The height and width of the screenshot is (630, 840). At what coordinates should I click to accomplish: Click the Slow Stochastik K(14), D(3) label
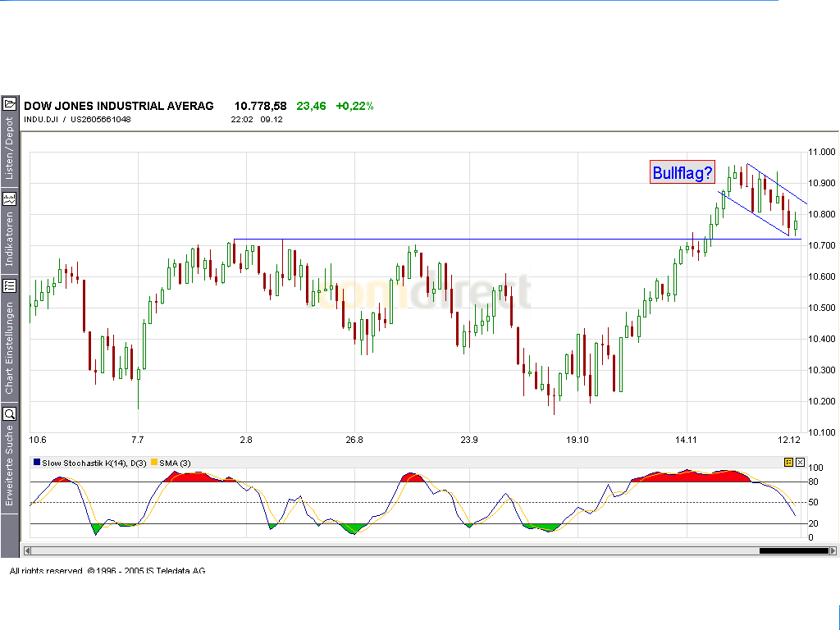[x=94, y=463]
